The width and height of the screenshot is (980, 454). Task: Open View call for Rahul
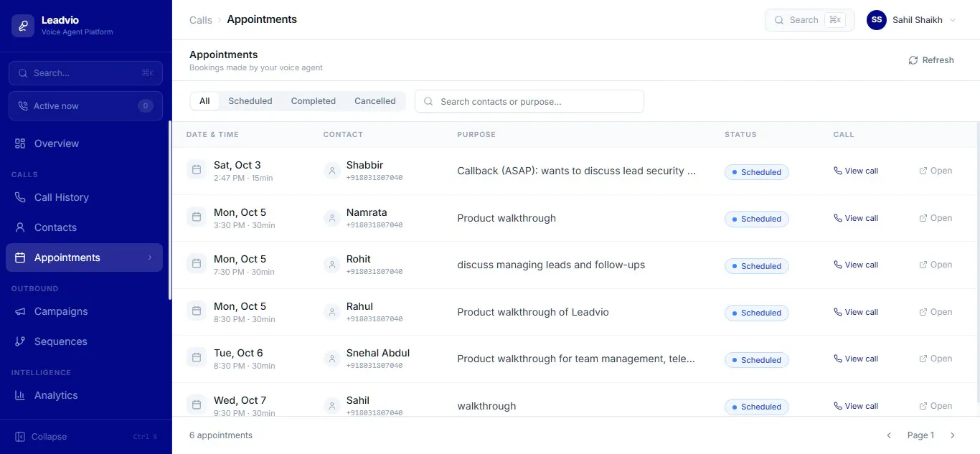coord(856,312)
